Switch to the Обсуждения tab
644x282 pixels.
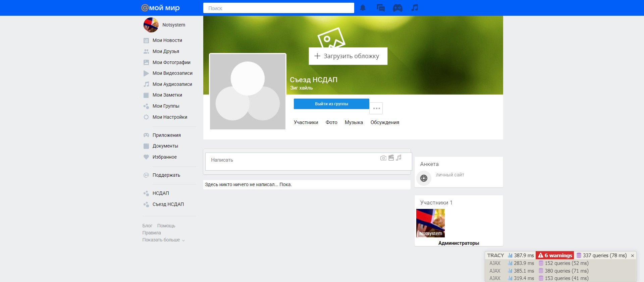(385, 122)
